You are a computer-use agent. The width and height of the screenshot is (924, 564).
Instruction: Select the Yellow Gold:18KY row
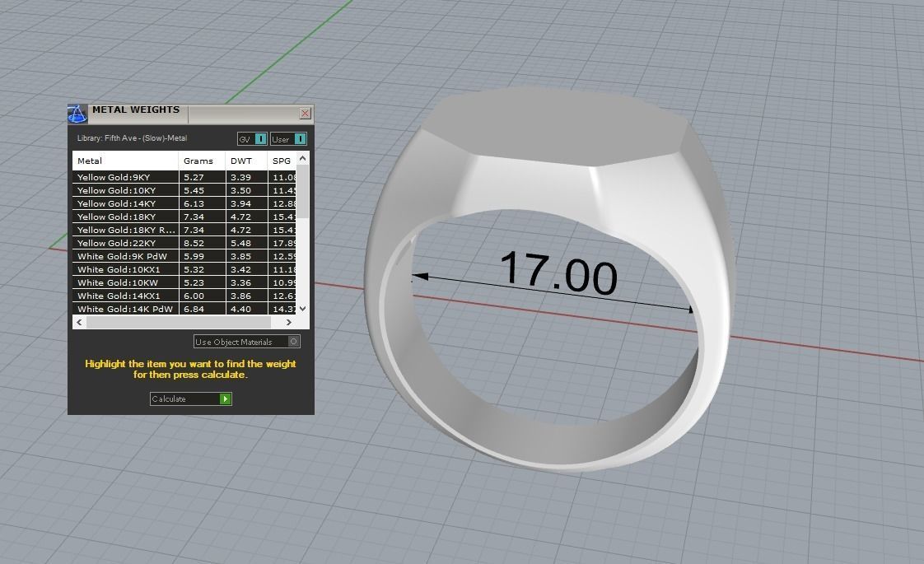tap(184, 217)
